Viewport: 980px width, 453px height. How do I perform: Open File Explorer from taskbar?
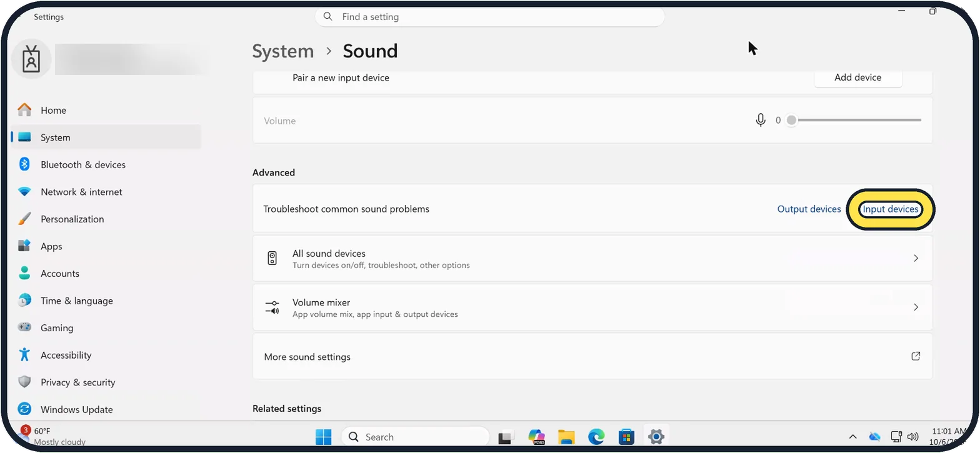coord(566,437)
